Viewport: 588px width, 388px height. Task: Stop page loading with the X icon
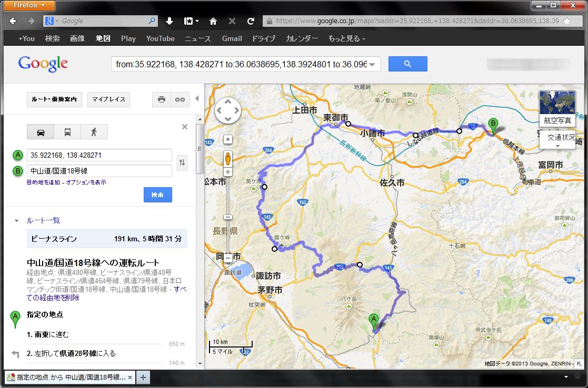tap(232, 21)
